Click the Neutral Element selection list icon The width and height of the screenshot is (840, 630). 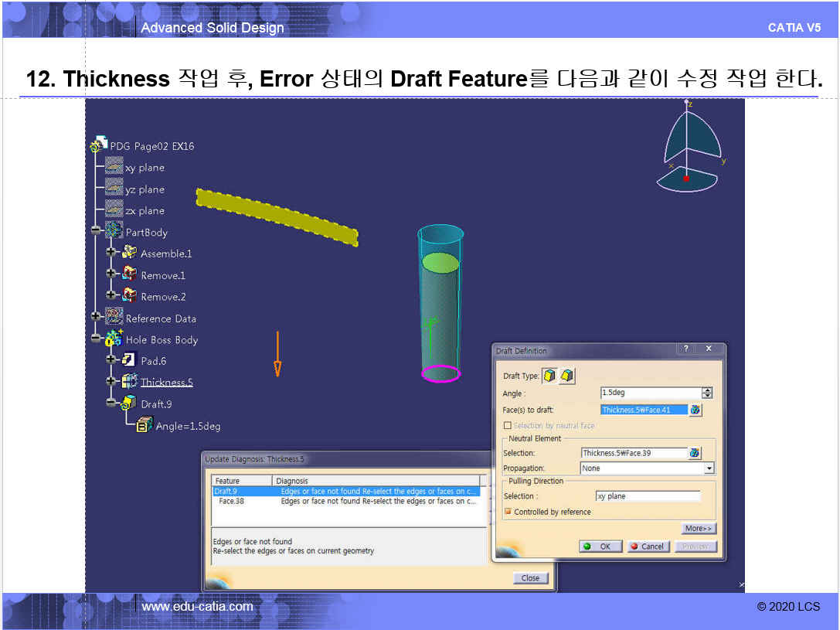(x=695, y=453)
